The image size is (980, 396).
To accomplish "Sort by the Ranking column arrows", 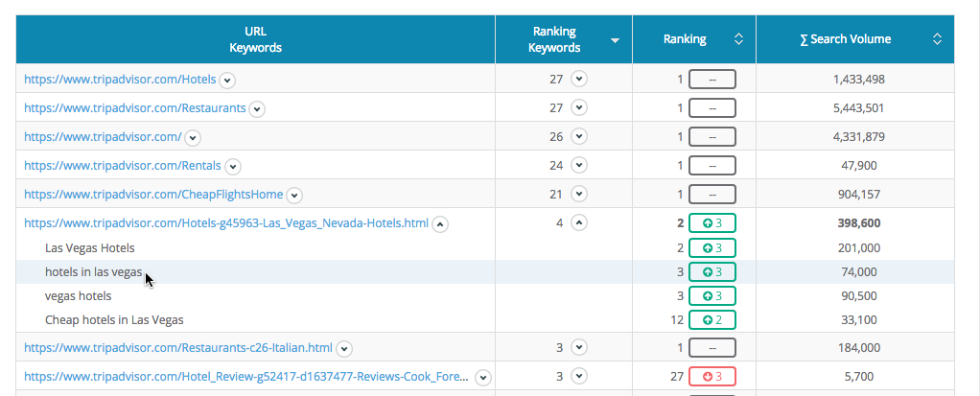I will pyautogui.click(x=738, y=39).
